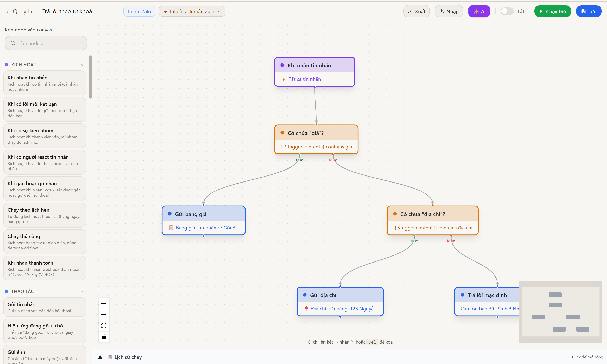Click the Xuất export button
Screen dimensions: 607x364
[416, 11]
